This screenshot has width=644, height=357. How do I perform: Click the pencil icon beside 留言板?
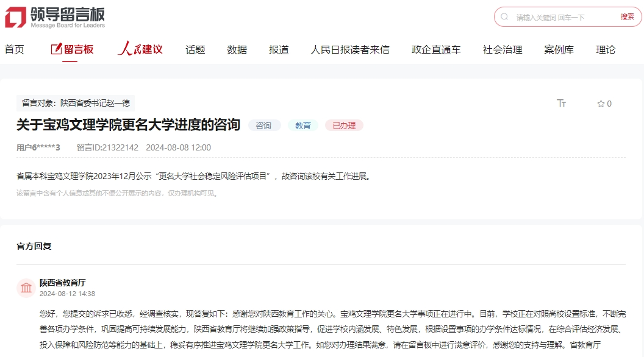coord(56,49)
